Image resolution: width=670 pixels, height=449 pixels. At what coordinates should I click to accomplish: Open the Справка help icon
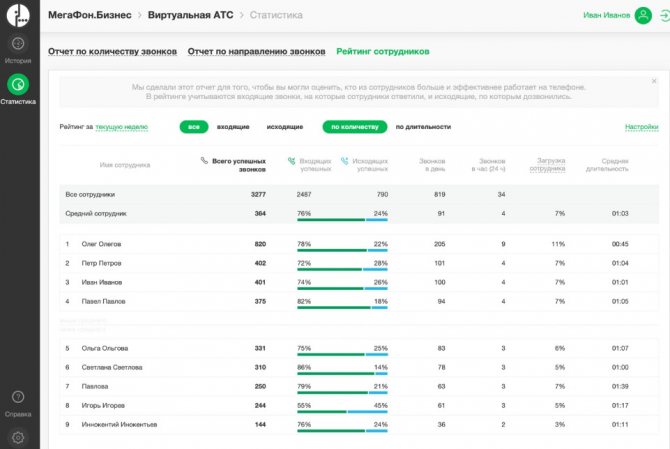(x=17, y=398)
